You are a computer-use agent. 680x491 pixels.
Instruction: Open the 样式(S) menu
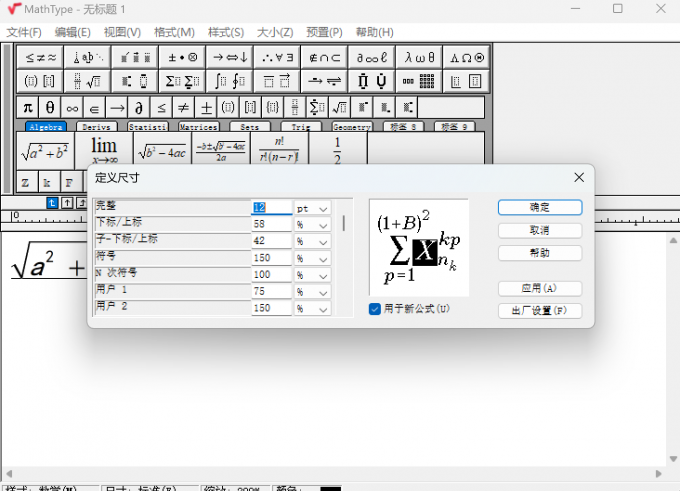click(x=226, y=33)
